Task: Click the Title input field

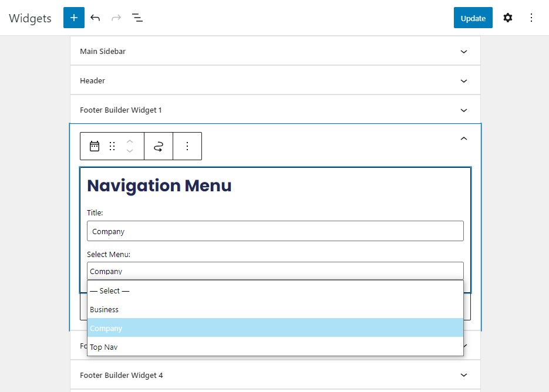Action: 275,231
